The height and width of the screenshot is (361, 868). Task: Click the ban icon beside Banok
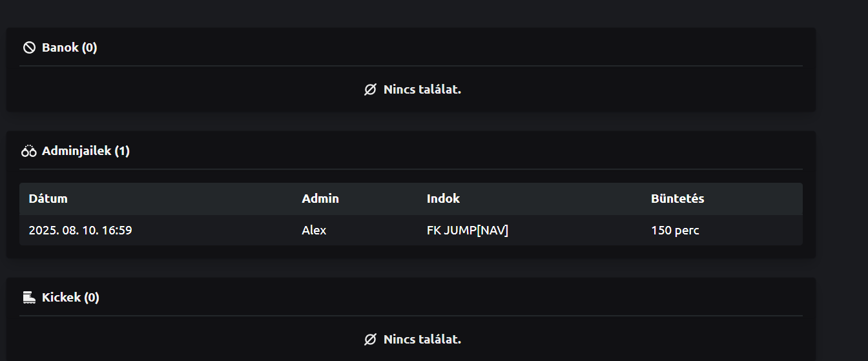(29, 47)
